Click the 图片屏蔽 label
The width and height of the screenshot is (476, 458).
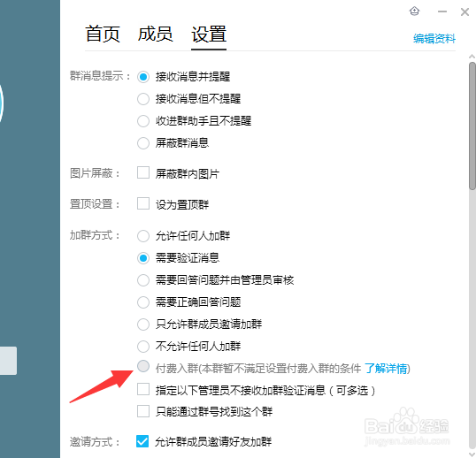click(95, 173)
